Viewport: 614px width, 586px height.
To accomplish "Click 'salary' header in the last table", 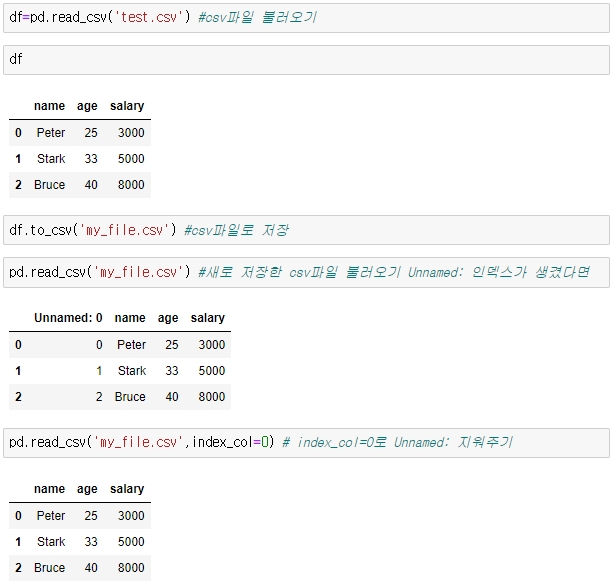I will 127,489.
